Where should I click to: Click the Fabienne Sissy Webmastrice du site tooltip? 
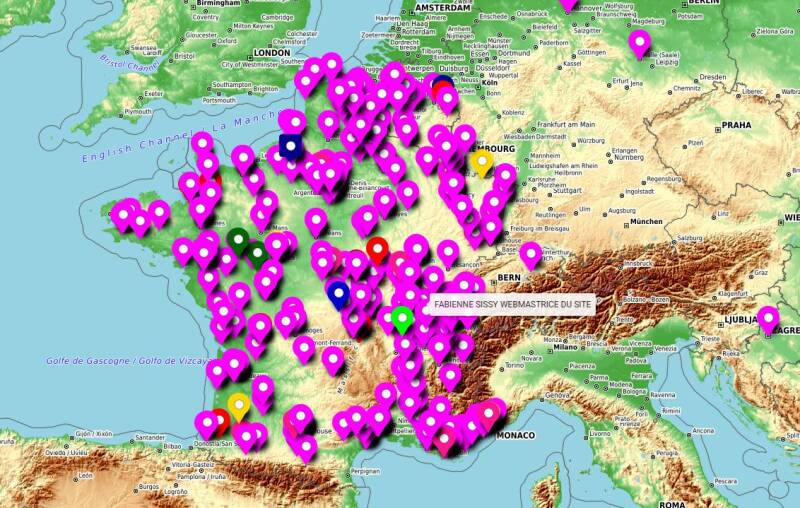click(512, 304)
